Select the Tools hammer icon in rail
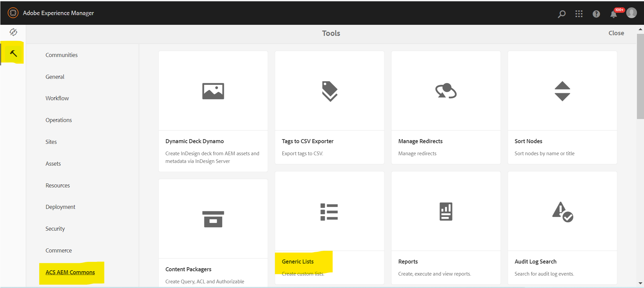 click(x=13, y=53)
